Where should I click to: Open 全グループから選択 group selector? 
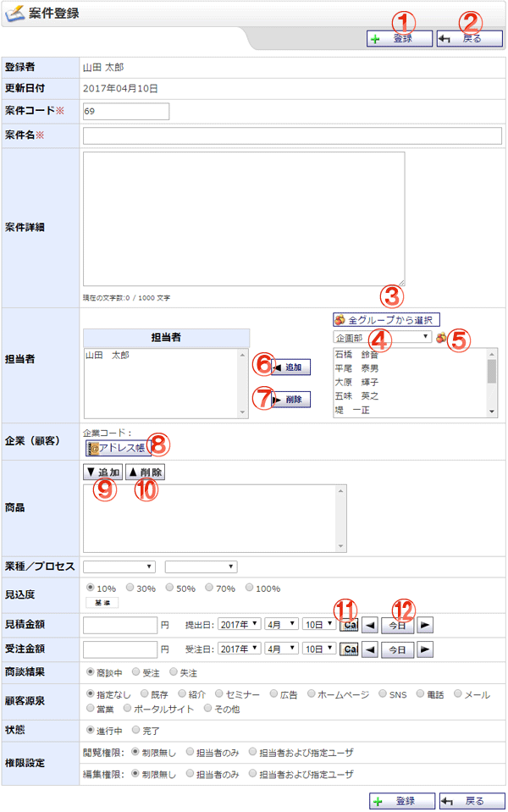[x=386, y=320]
